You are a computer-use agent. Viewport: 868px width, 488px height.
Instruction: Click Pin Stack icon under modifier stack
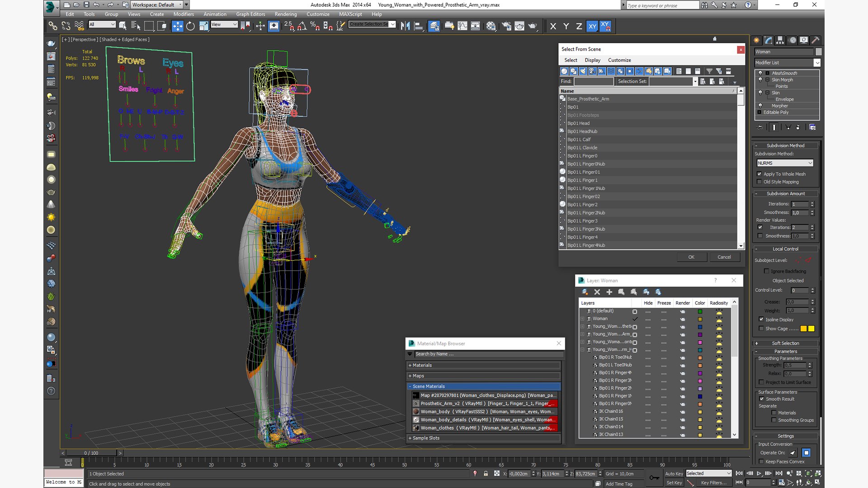(x=759, y=127)
